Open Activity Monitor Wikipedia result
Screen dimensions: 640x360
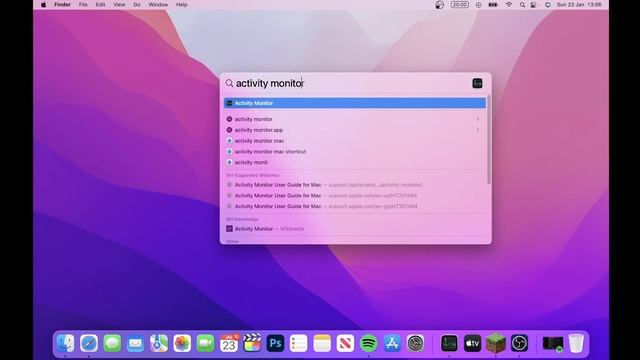point(355,229)
